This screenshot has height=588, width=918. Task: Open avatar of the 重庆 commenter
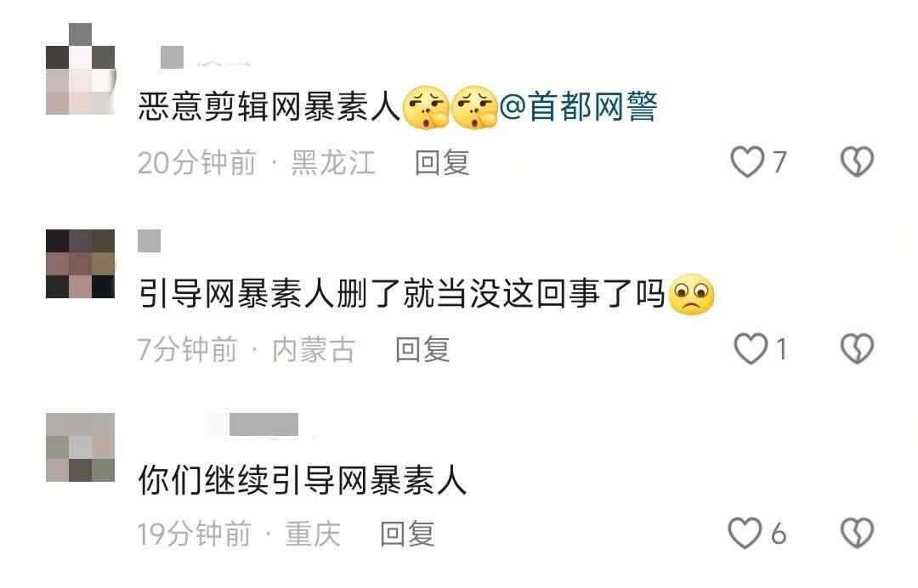coord(80,447)
